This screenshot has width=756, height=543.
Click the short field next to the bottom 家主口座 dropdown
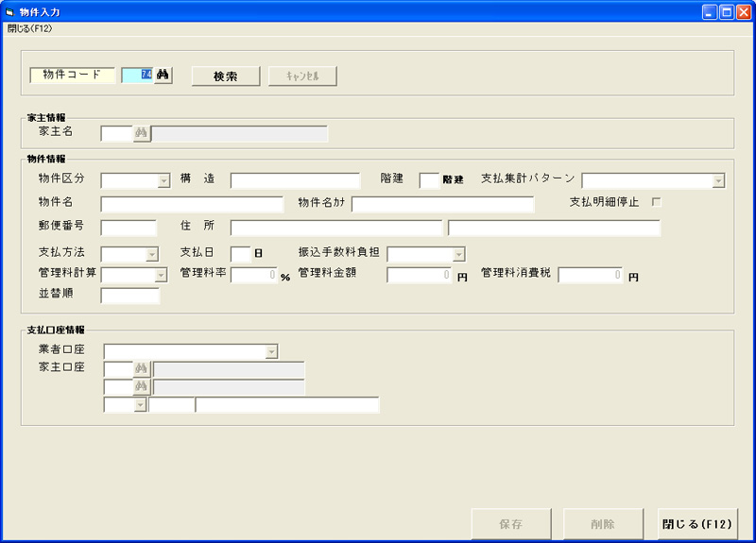(172, 405)
